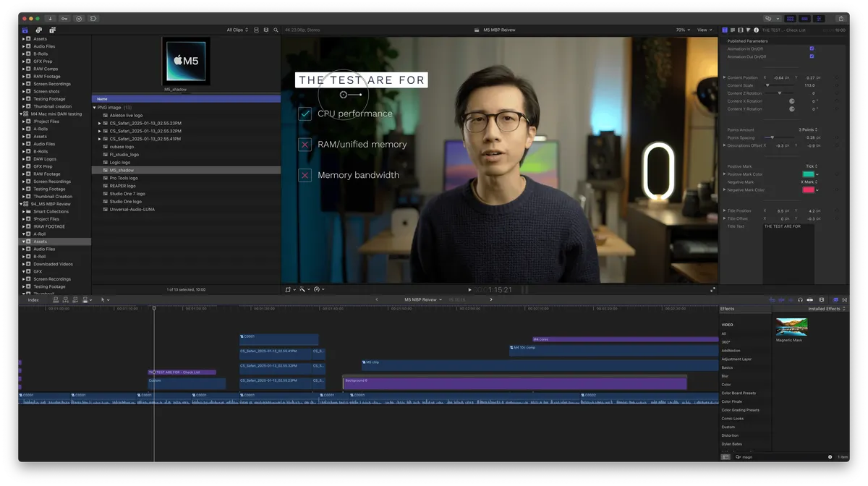Click the Timeline Index button
The image size is (868, 486).
click(x=34, y=299)
